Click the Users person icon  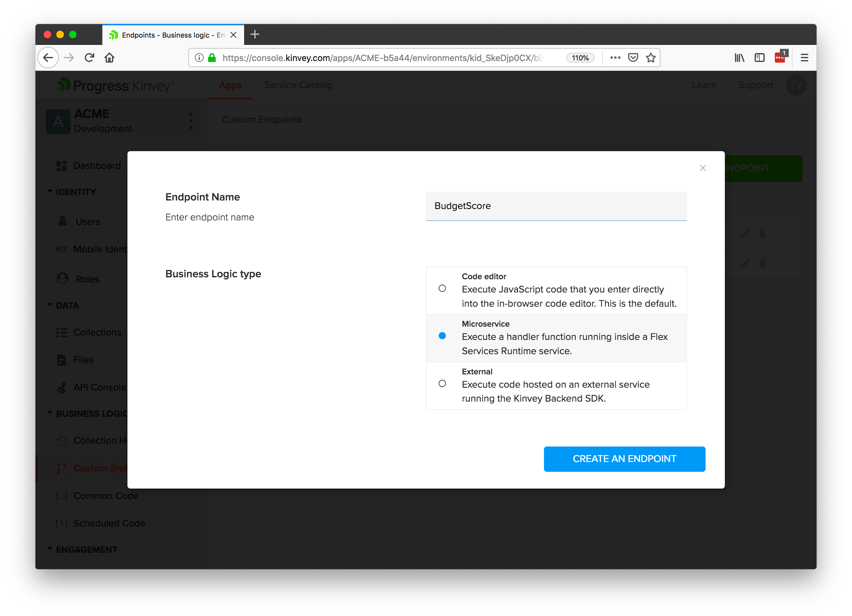pos(62,221)
